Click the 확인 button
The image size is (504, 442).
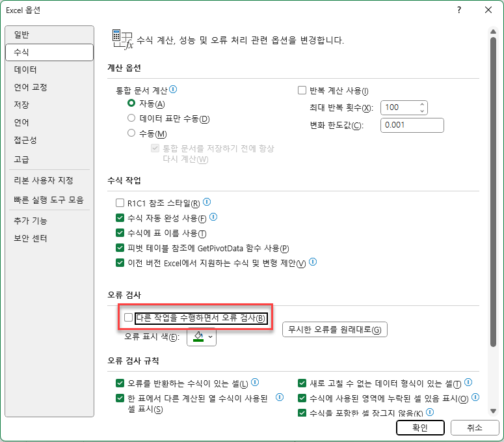[x=420, y=428]
